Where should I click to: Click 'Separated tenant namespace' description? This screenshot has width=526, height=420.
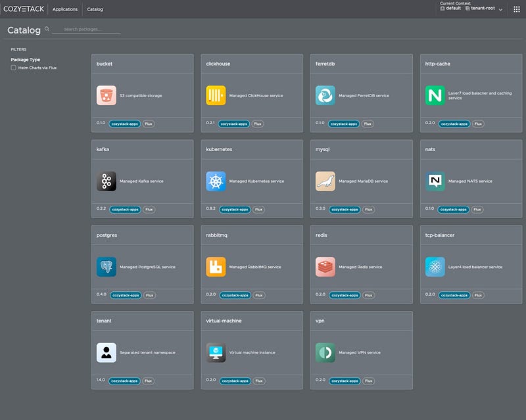tap(147, 352)
